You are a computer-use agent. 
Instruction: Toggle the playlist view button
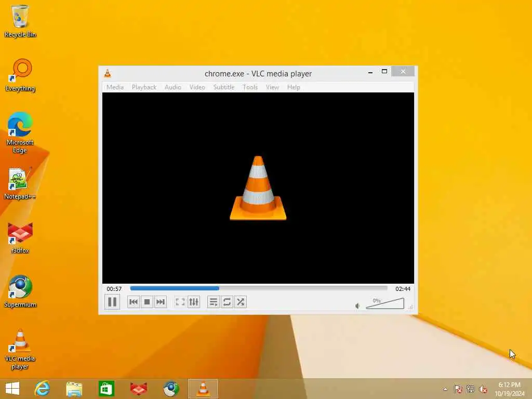[x=214, y=302]
